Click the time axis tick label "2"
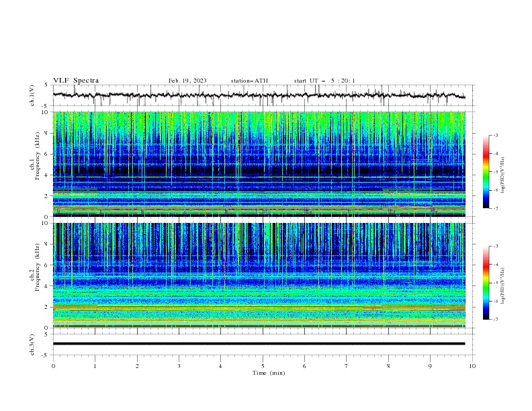Viewport: 532px width, 411px height. pos(137,366)
